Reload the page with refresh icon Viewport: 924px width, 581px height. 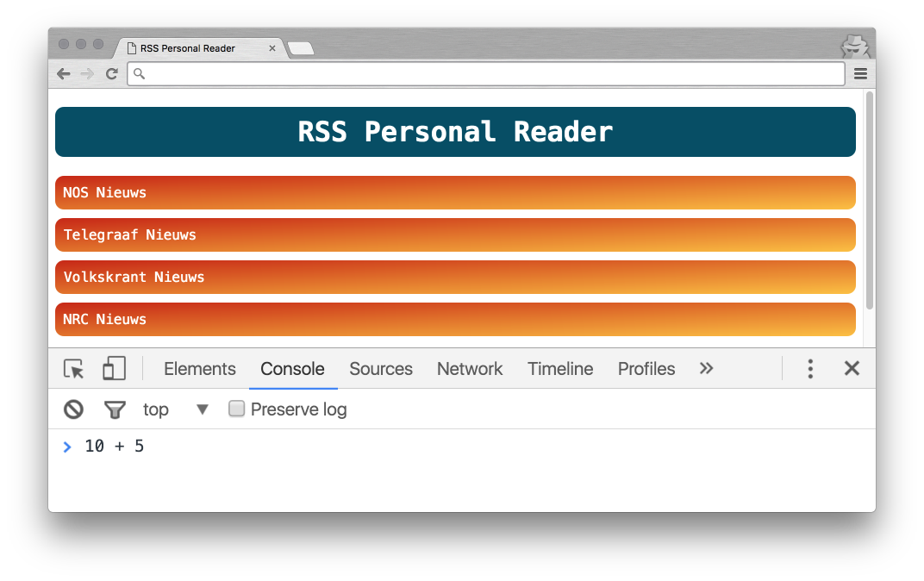(x=111, y=73)
